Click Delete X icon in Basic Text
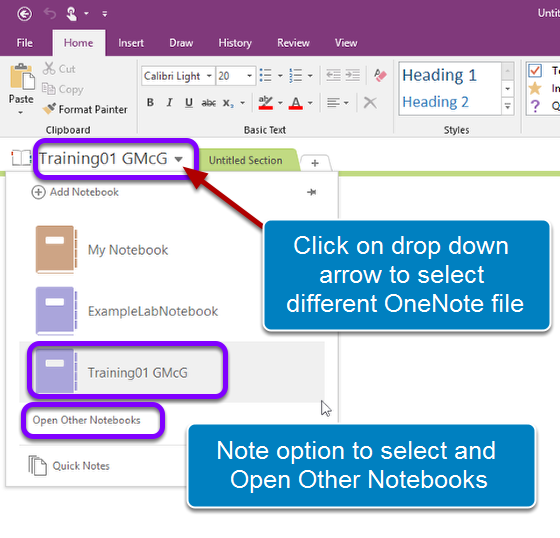Viewport: 560px width, 538px height. (370, 103)
